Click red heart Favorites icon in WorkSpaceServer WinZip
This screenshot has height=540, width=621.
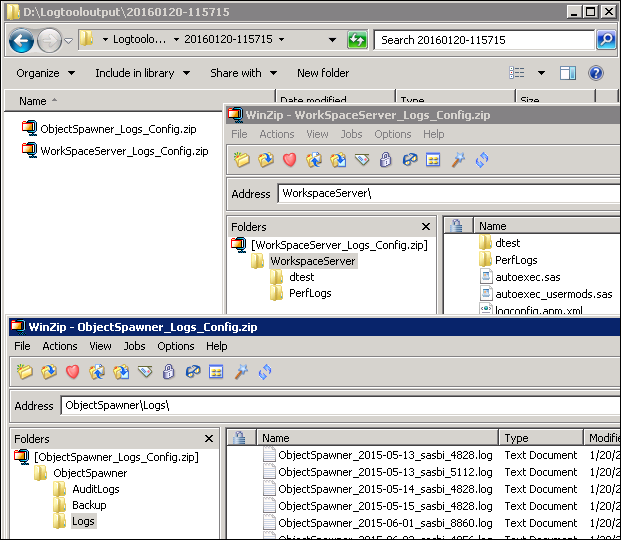click(290, 160)
